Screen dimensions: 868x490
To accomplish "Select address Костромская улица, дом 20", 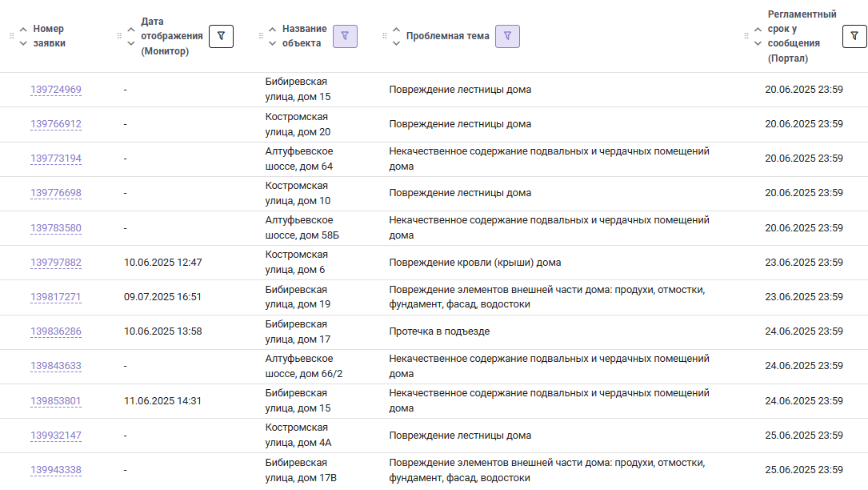I will (298, 124).
